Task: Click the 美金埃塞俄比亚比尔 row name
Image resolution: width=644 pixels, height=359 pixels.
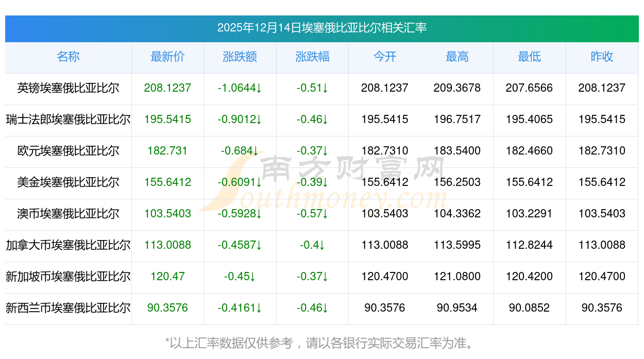Action: (x=68, y=182)
